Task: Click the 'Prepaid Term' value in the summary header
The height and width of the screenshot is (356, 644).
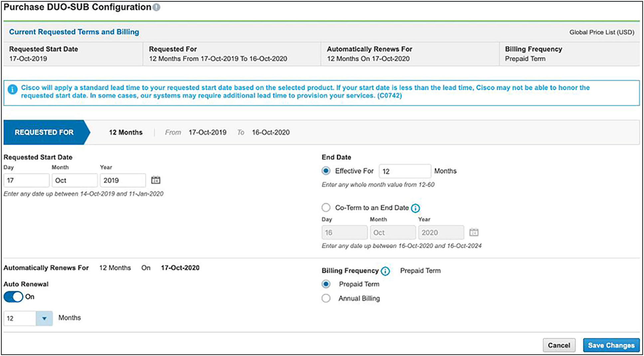Action: (525, 59)
